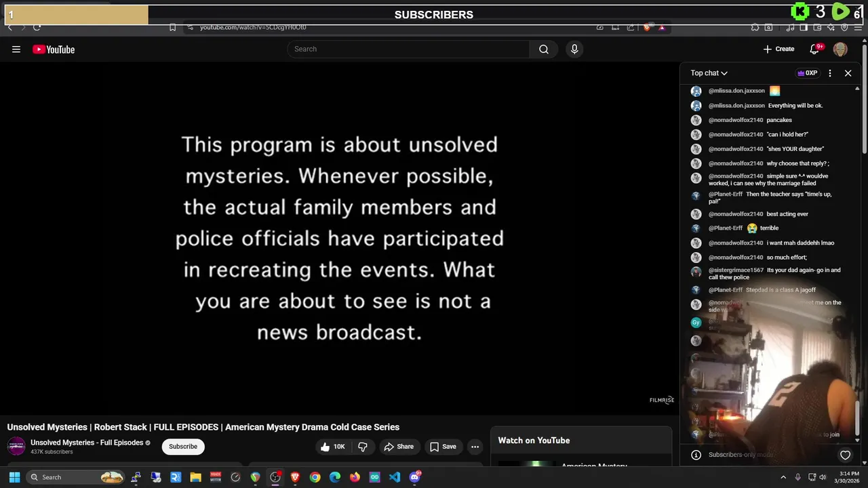This screenshot has height=488, width=868.
Task: Launch Google Chrome from taskbar
Action: point(315,477)
